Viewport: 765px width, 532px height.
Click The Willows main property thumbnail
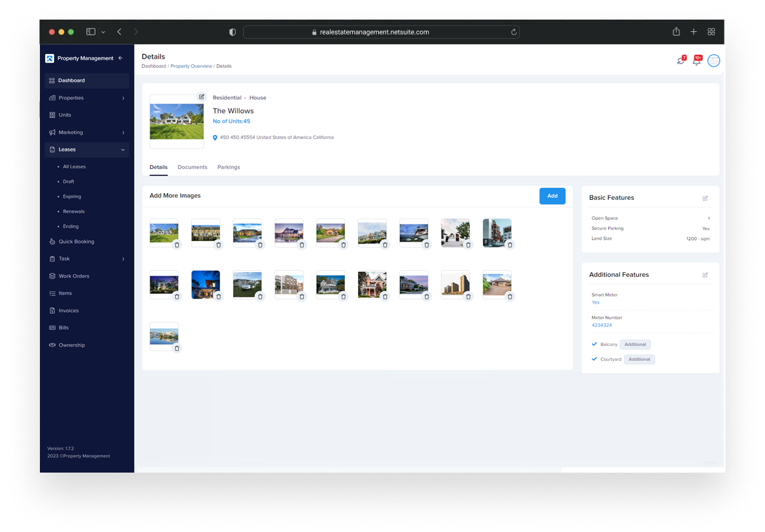176,121
